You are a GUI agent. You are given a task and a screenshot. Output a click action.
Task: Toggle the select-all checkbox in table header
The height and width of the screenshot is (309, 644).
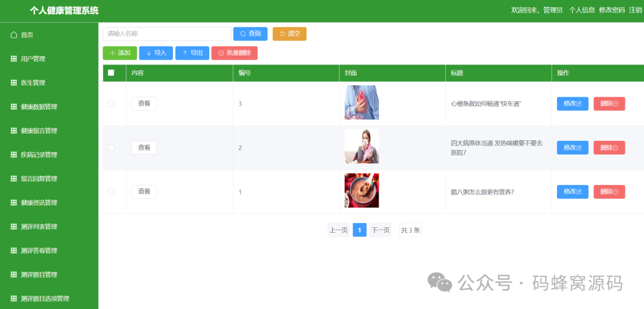point(111,73)
